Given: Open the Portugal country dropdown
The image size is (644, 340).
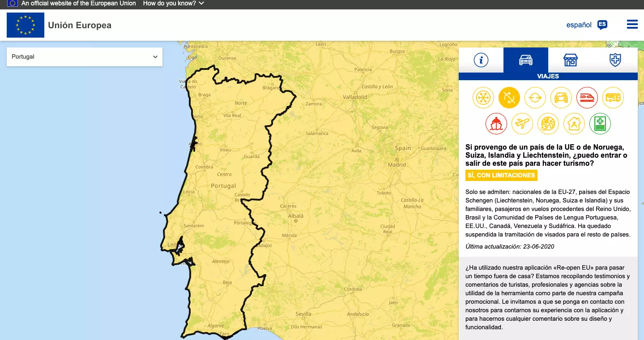Looking at the screenshot, I should (85, 57).
